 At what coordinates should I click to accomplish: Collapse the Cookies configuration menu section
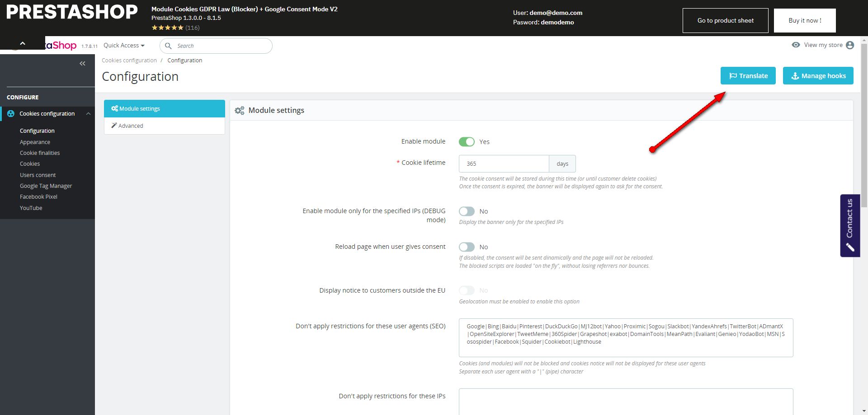click(x=88, y=114)
